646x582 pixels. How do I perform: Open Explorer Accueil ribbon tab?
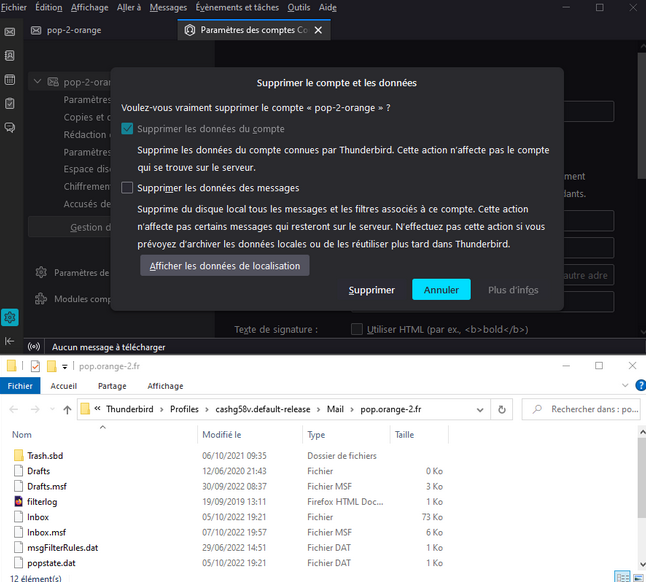coord(63,386)
